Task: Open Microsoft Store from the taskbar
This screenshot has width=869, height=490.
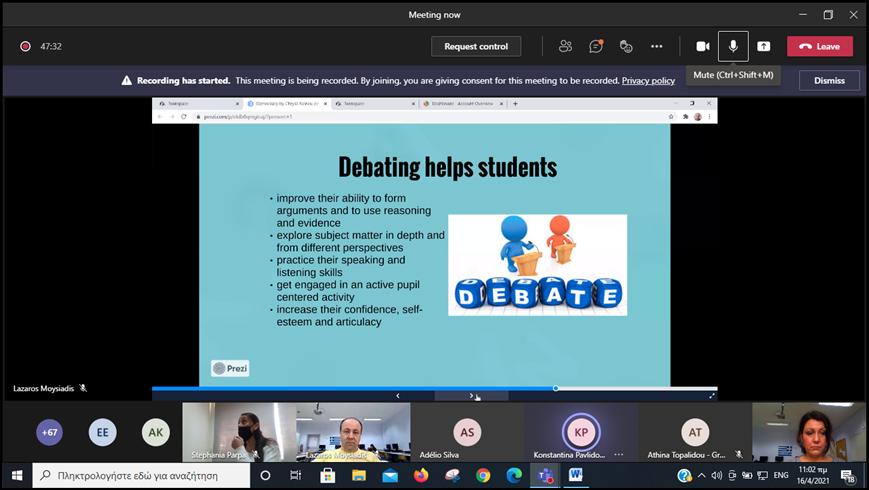Action: coord(328,476)
